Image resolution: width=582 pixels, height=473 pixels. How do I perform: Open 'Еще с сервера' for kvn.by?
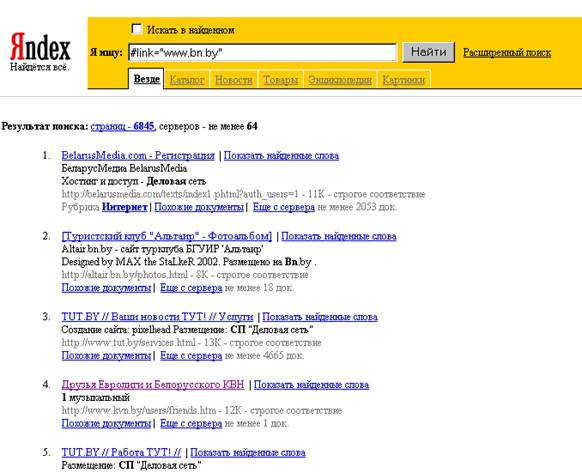(x=191, y=423)
